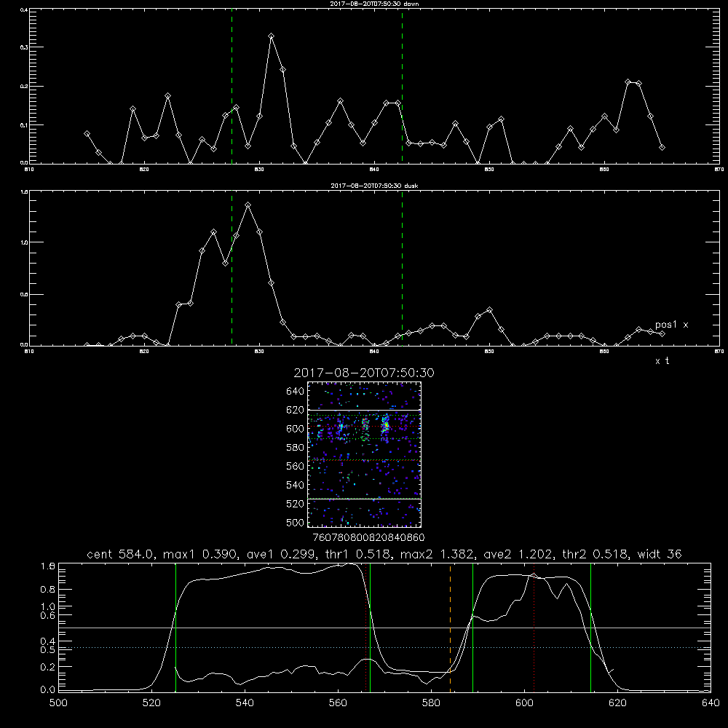This screenshot has width=728, height=728.
Task: Click the '620' bottom plot x-axis label
Action: (x=617, y=703)
